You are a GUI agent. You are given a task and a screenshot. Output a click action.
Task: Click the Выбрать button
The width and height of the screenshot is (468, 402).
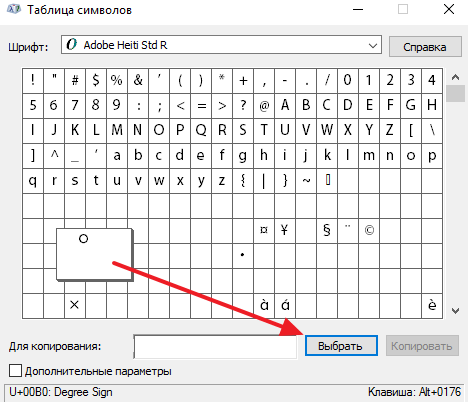(x=341, y=346)
